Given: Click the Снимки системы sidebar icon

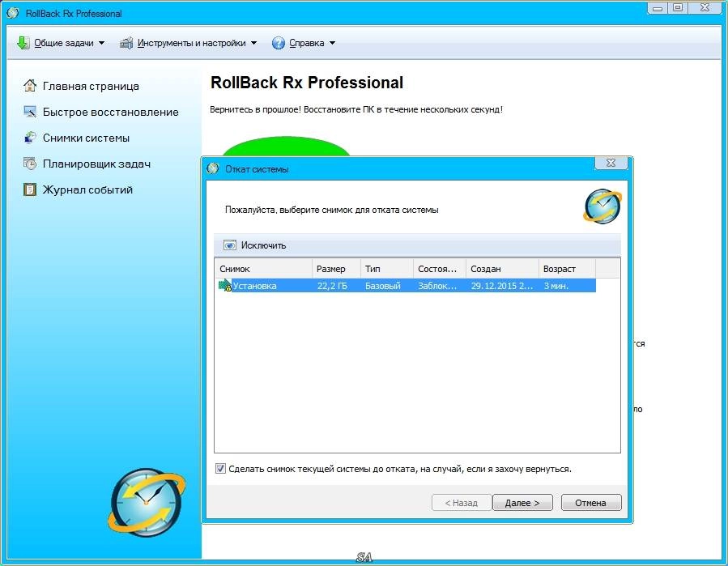Looking at the screenshot, I should tap(30, 138).
